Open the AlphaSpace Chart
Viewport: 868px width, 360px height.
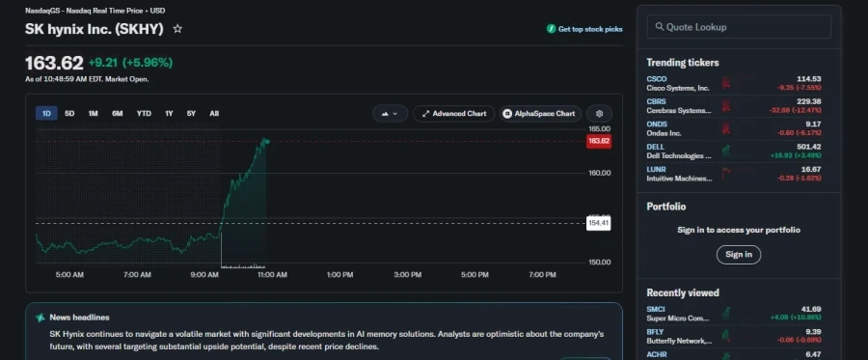(x=540, y=114)
